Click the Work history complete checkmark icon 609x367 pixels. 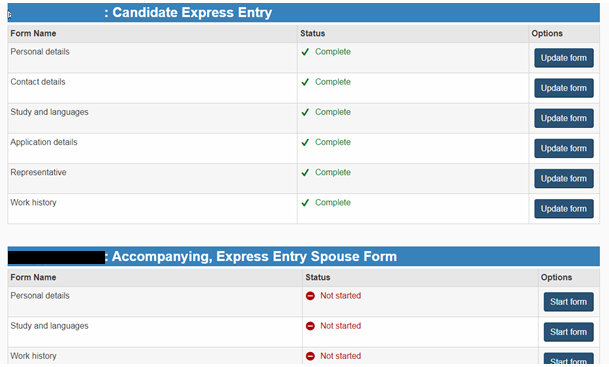coord(305,203)
